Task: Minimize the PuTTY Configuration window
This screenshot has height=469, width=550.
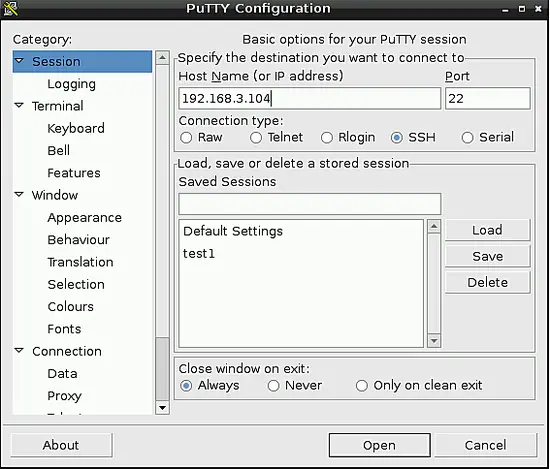Action: click(505, 9)
